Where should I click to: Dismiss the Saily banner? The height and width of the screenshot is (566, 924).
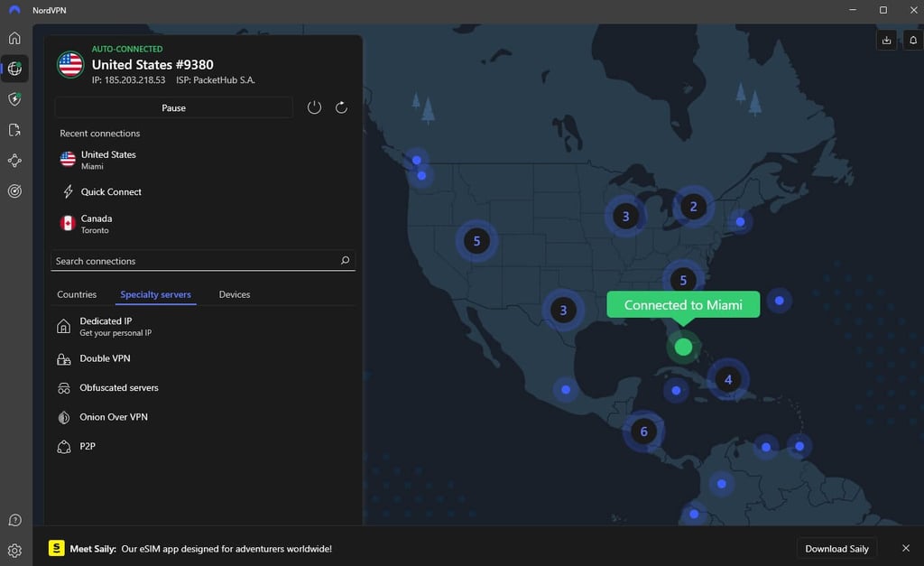pos(906,548)
